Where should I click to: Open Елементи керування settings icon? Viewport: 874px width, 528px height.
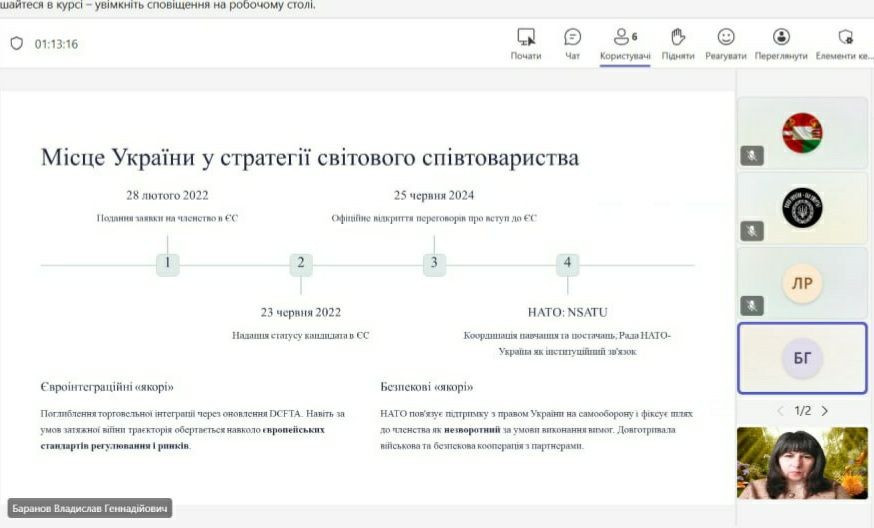pos(846,37)
